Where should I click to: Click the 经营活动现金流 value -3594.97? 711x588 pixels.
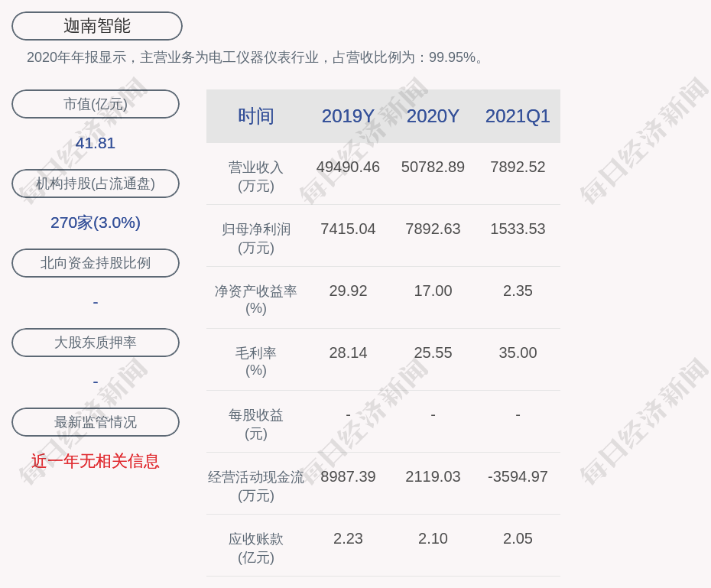tap(518, 476)
